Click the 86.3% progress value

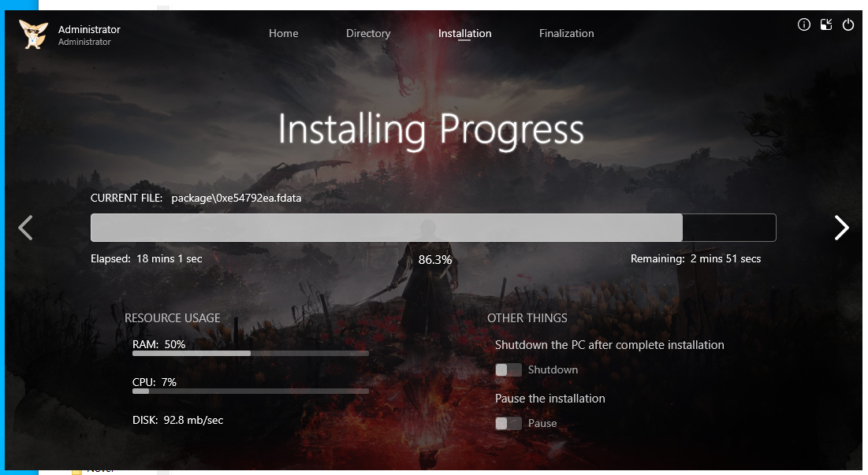click(435, 260)
